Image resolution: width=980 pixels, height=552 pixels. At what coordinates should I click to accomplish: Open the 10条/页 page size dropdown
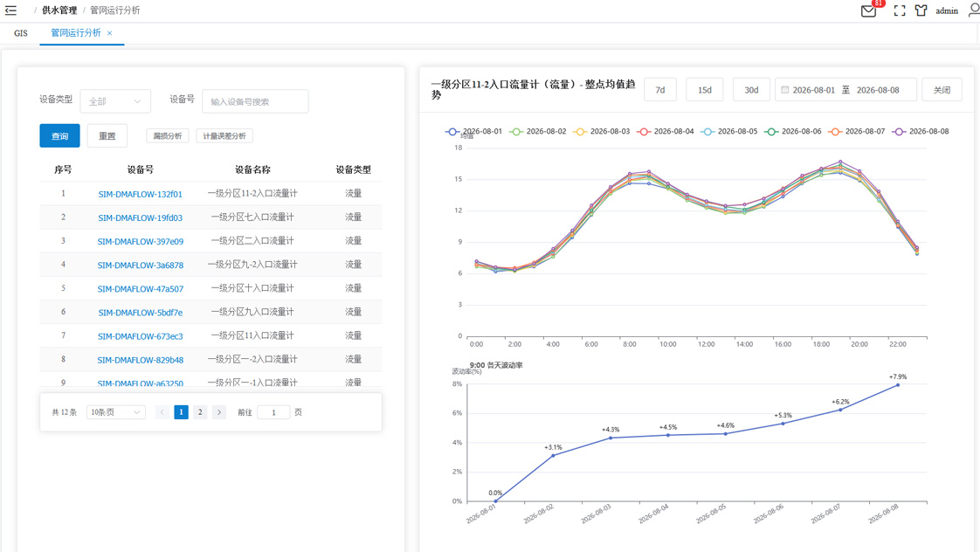coord(115,412)
